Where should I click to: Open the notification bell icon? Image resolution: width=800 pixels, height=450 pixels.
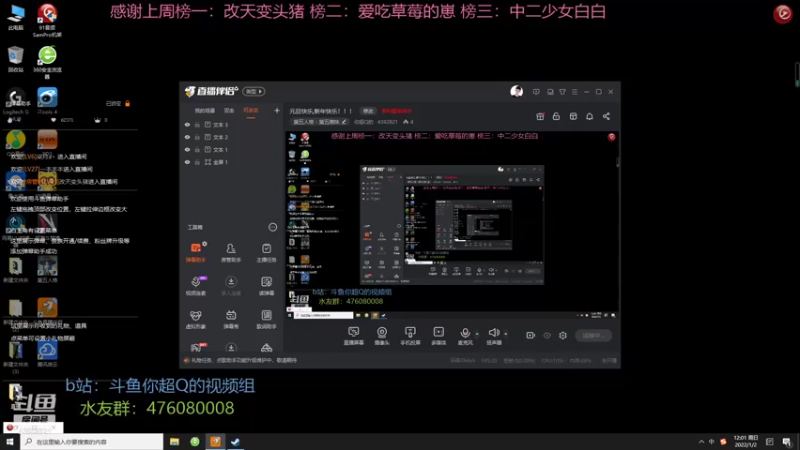click(589, 116)
